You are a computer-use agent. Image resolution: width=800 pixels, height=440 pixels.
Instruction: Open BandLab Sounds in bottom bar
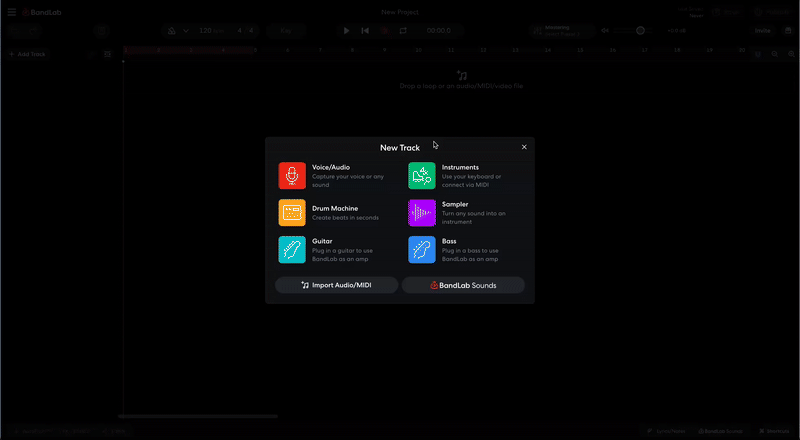[x=721, y=431]
